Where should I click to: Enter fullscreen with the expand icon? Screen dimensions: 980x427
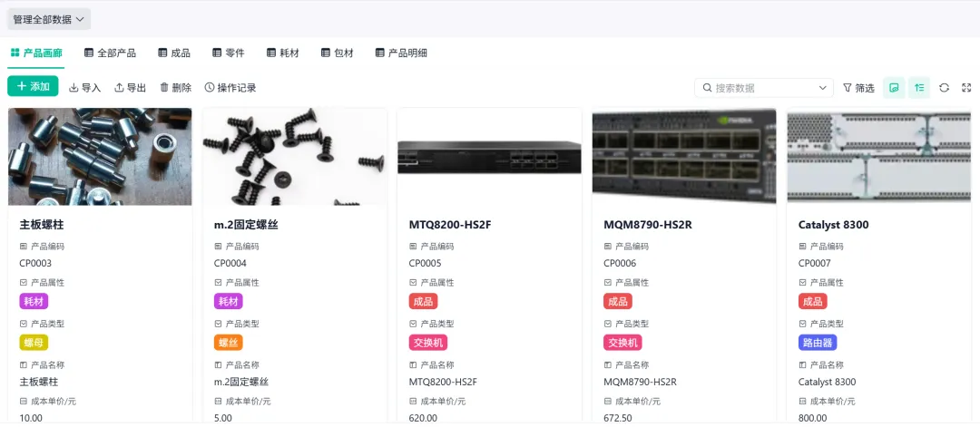point(966,88)
